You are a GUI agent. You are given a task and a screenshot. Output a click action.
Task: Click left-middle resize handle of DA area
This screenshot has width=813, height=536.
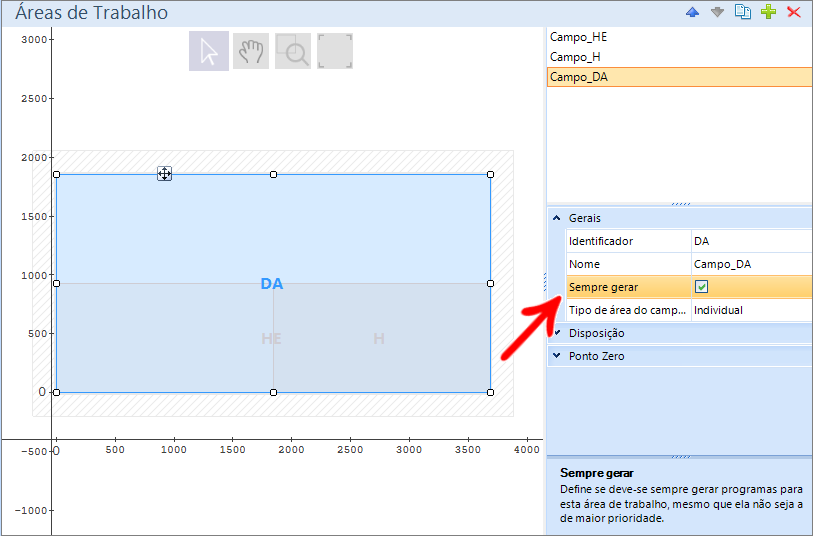[57, 284]
